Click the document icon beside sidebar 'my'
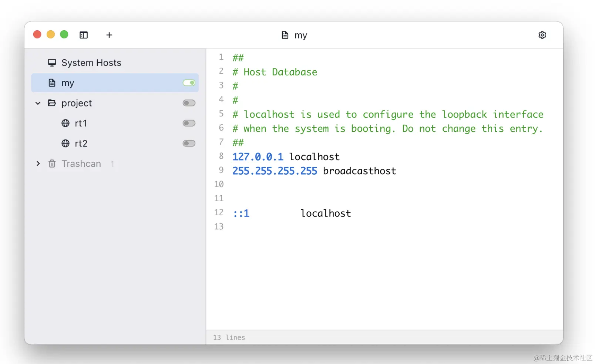 tap(52, 83)
